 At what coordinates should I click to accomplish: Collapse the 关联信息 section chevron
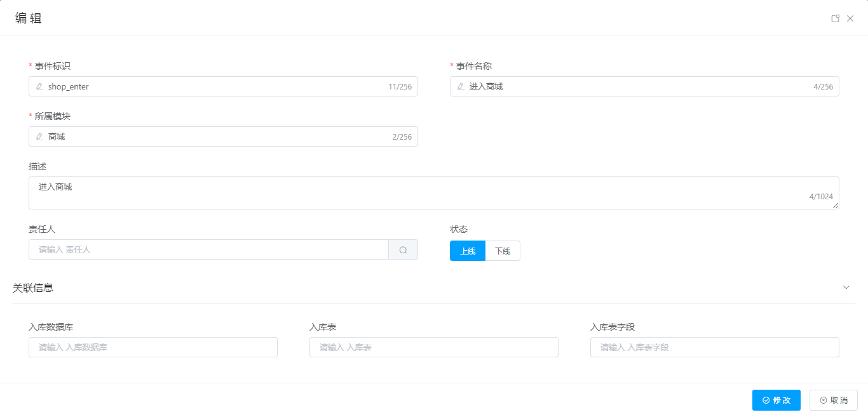846,288
